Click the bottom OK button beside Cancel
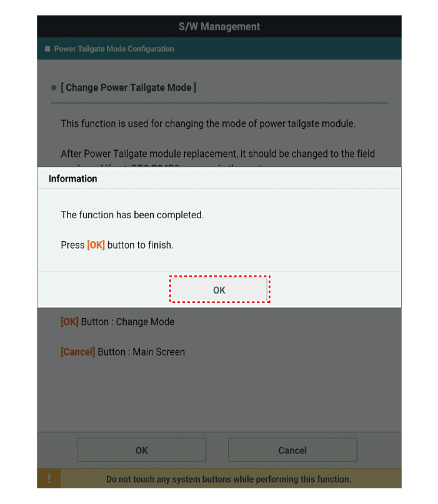Image resolution: width=438 pixels, height=504 pixels. [x=142, y=450]
